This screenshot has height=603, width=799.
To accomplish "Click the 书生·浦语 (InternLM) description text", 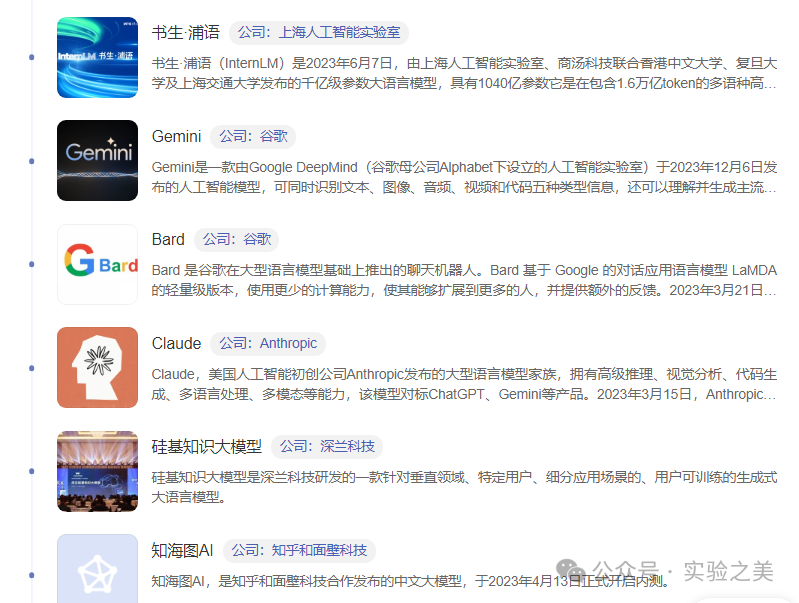I will (x=464, y=73).
